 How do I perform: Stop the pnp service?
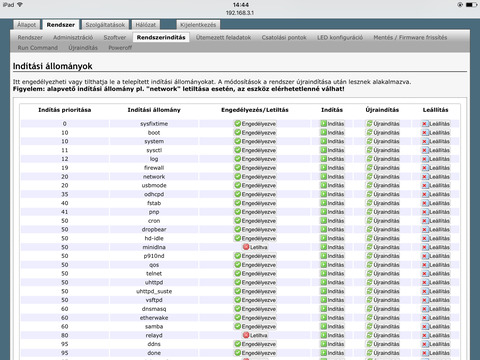pyautogui.click(x=436, y=212)
